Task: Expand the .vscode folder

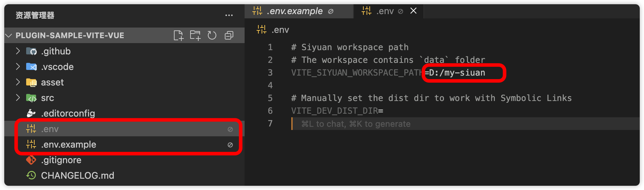Action: click(18, 67)
